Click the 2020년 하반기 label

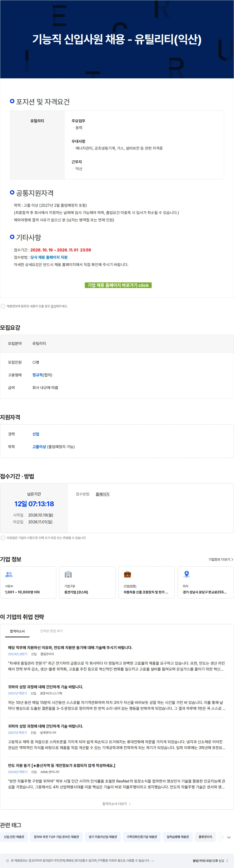[x=18, y=772]
